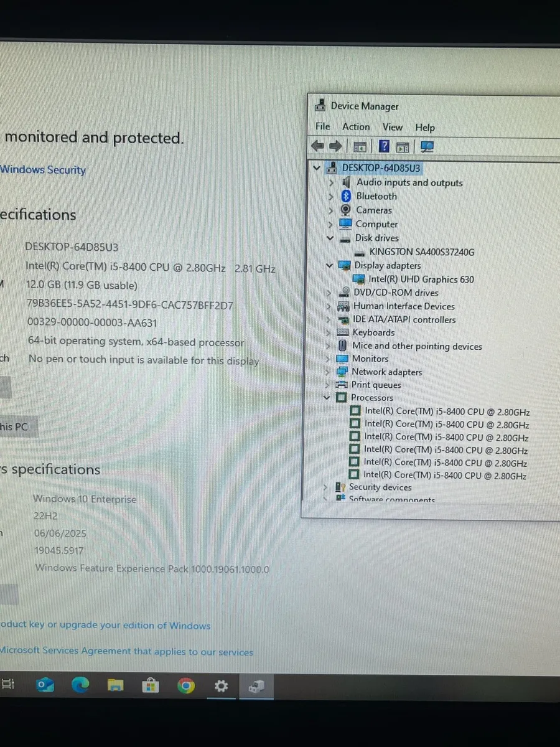Click the Device Manager window title bar
The height and width of the screenshot is (747, 560).
[436, 106]
